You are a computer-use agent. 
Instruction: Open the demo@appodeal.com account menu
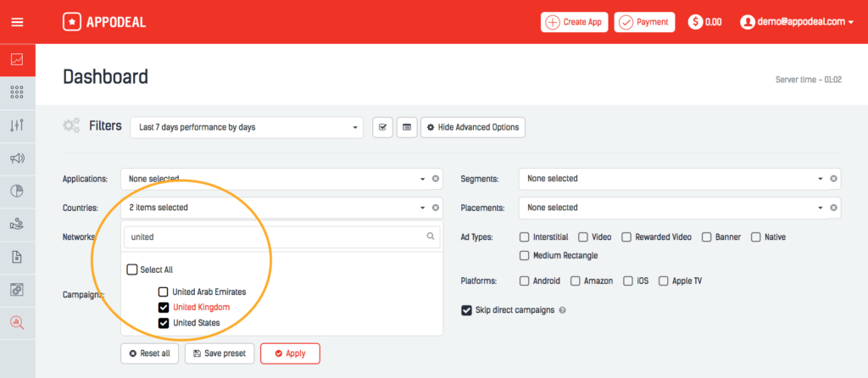tap(796, 22)
